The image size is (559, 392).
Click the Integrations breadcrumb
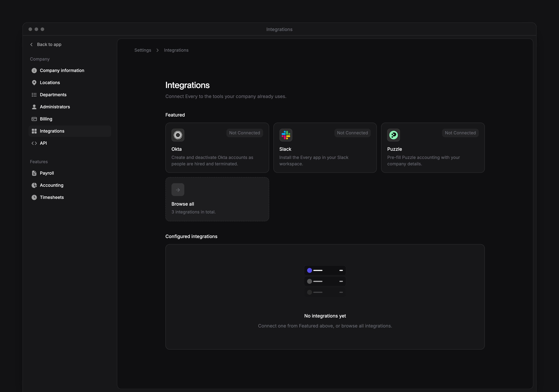pyautogui.click(x=176, y=50)
